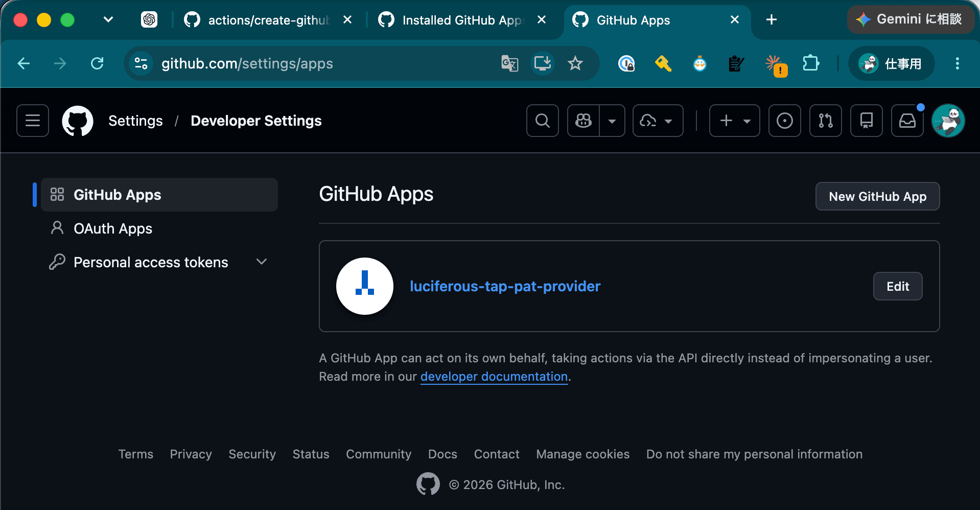Open the user profile avatar menu
This screenshot has width=980, height=510.
948,121
